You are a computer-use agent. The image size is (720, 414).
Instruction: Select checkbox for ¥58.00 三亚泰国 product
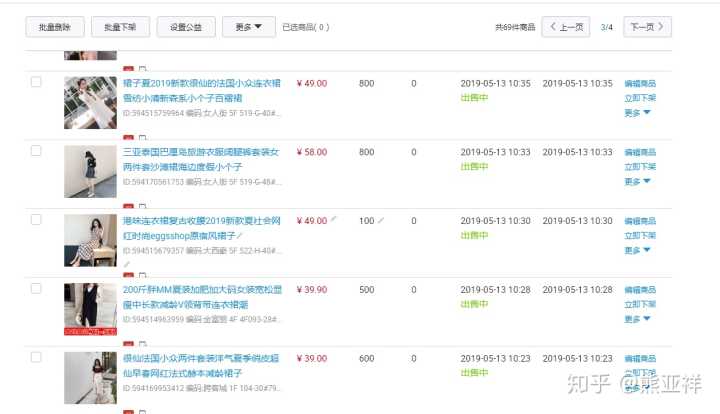(36, 151)
